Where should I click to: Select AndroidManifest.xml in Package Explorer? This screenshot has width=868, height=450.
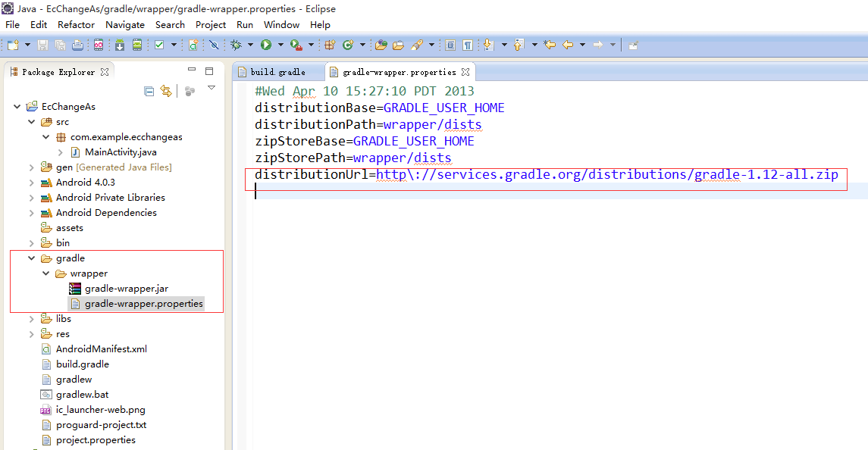[x=102, y=348]
